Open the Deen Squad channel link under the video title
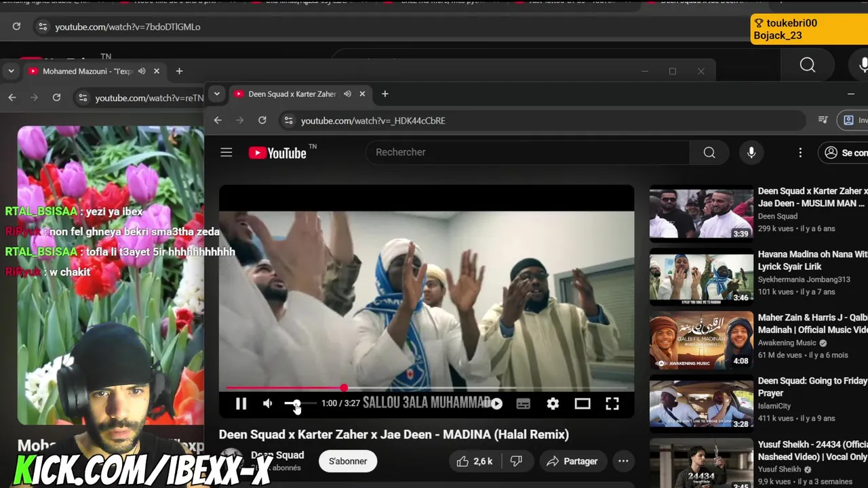 [277, 455]
